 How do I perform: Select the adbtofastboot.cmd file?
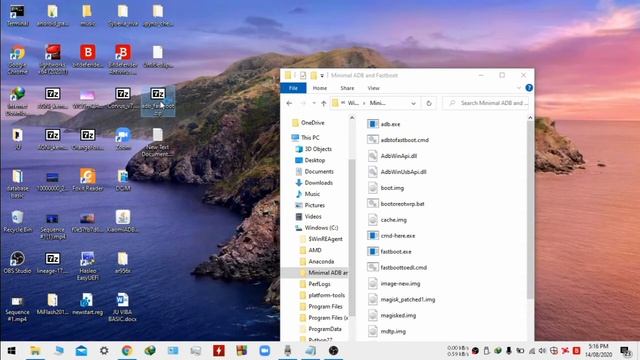click(404, 140)
